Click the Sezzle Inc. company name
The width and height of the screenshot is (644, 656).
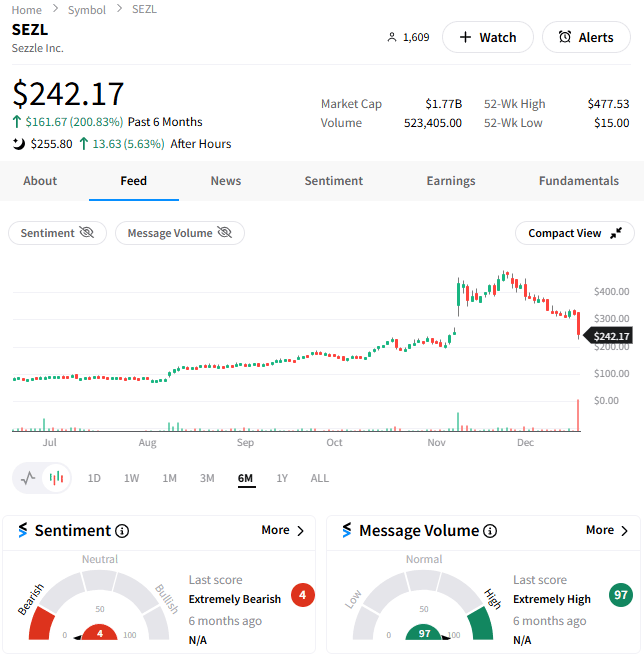[38, 48]
